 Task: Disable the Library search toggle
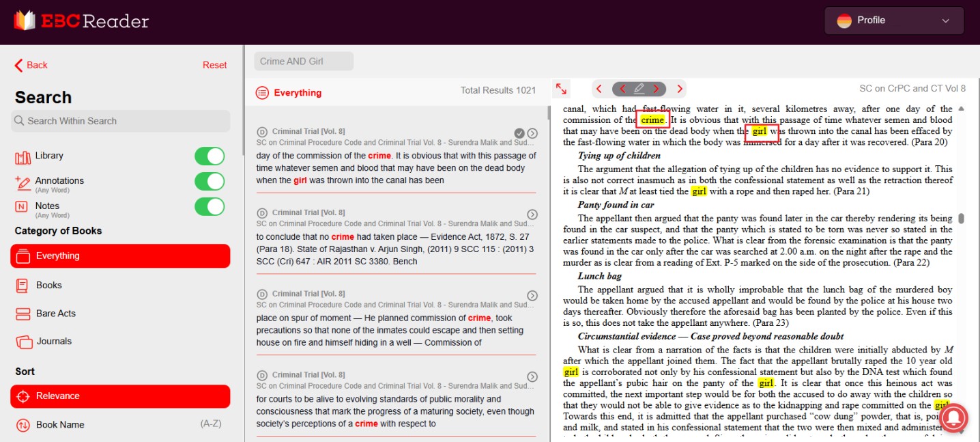click(210, 156)
